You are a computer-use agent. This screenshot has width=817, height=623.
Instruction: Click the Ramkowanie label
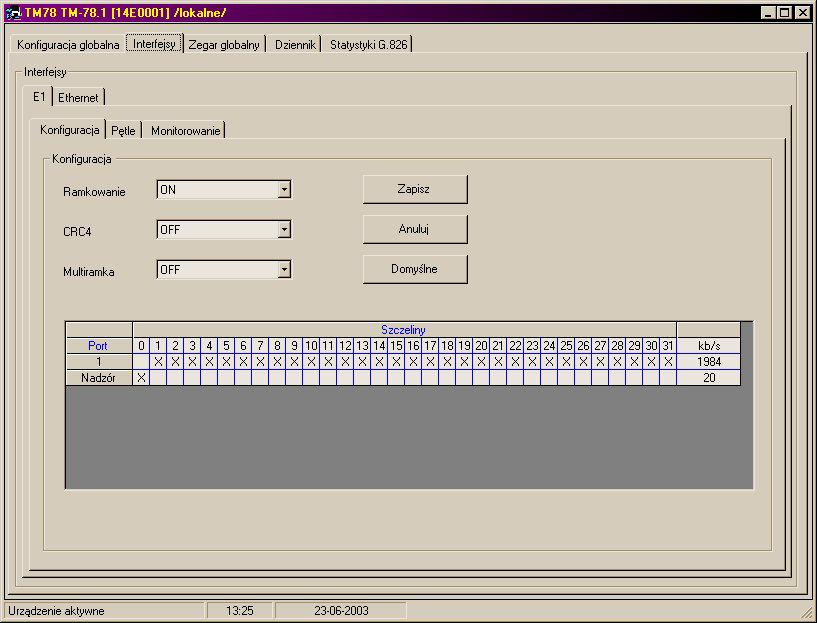(94, 192)
